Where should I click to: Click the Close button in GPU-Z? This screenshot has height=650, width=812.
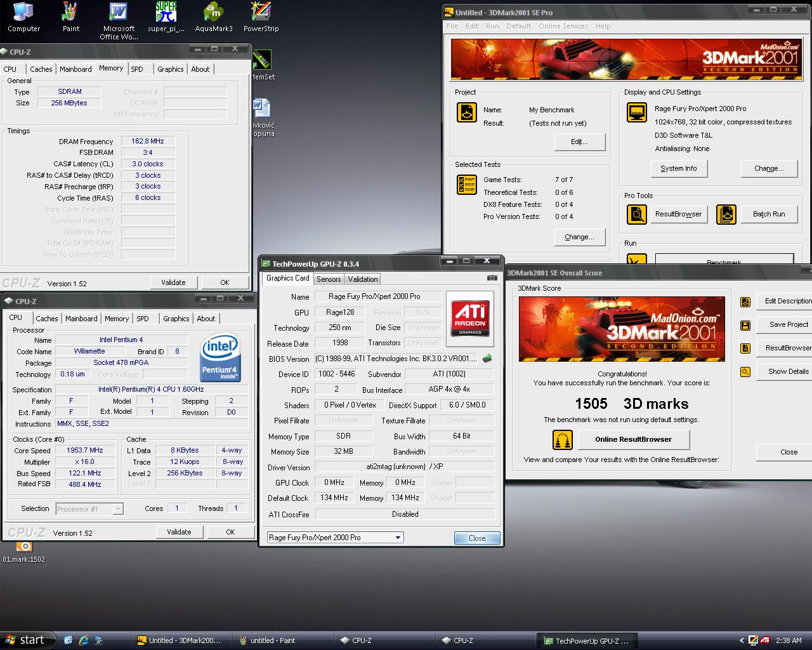coord(477,538)
